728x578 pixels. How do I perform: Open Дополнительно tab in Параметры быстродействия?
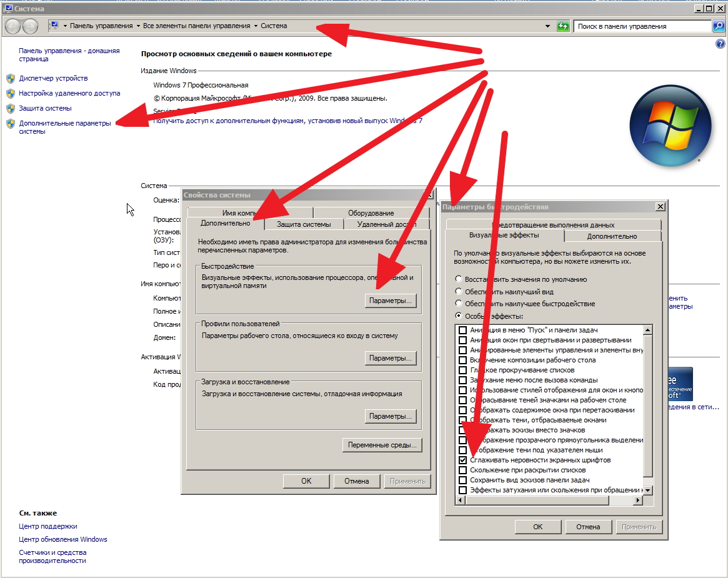[x=612, y=236]
